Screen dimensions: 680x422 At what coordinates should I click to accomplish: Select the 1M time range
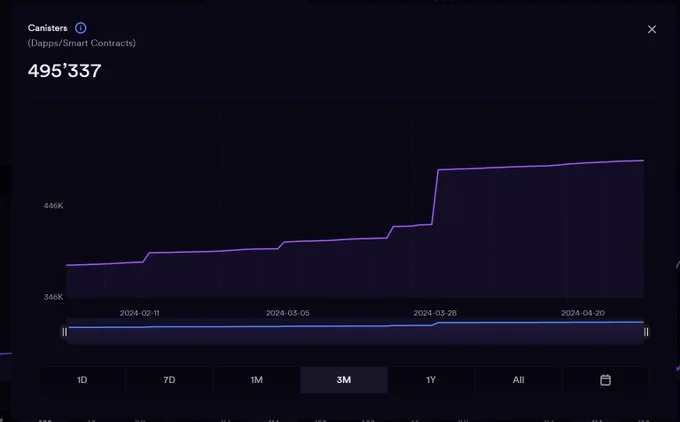point(256,380)
